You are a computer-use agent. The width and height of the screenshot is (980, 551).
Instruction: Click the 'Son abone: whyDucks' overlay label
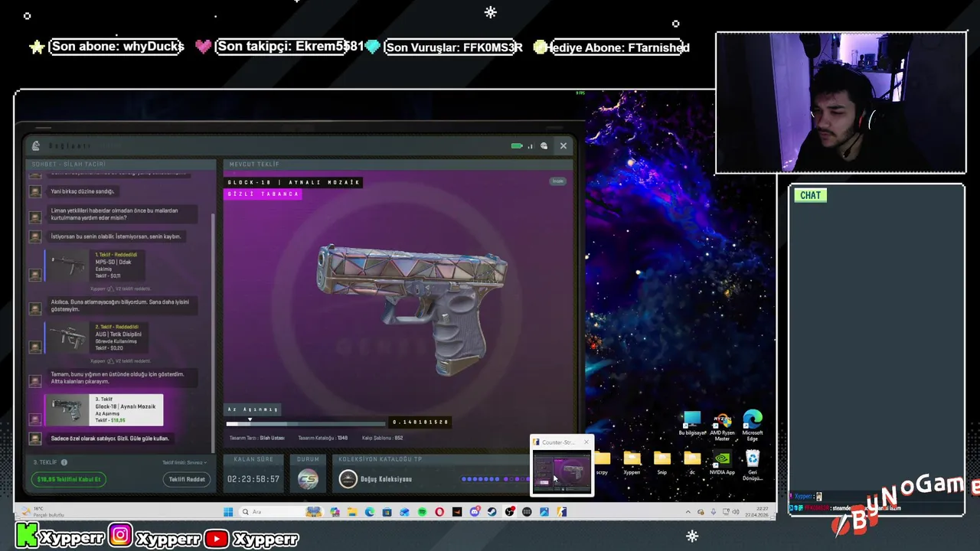coord(117,47)
